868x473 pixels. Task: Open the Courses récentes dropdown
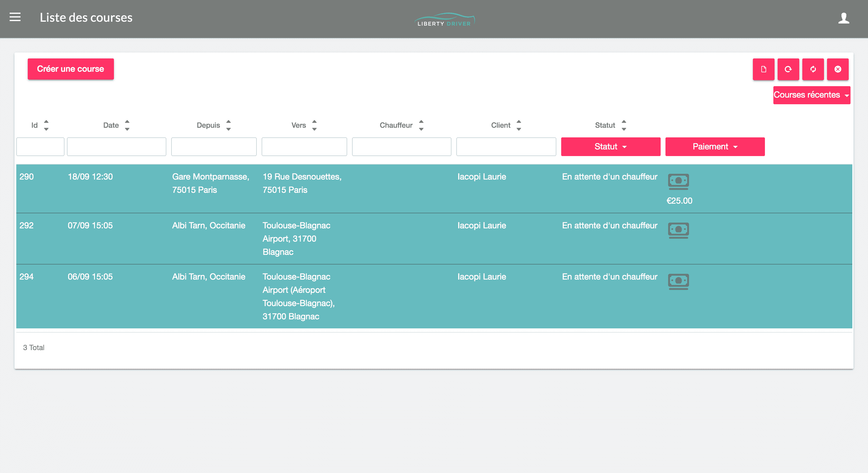point(811,95)
